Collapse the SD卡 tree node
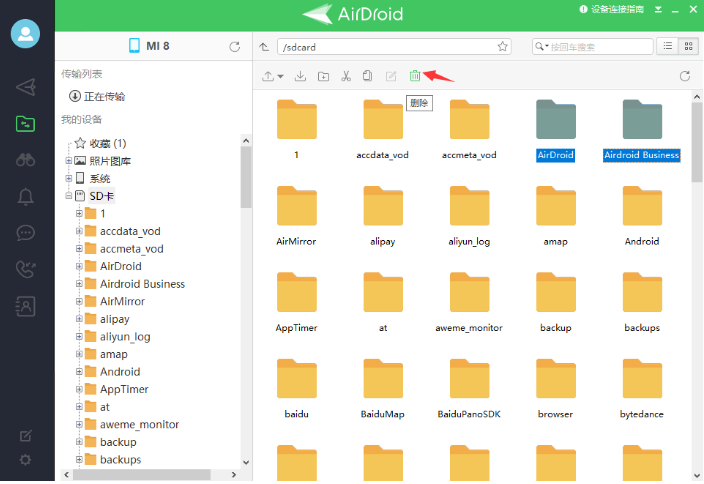704x484 pixels. tap(68, 196)
